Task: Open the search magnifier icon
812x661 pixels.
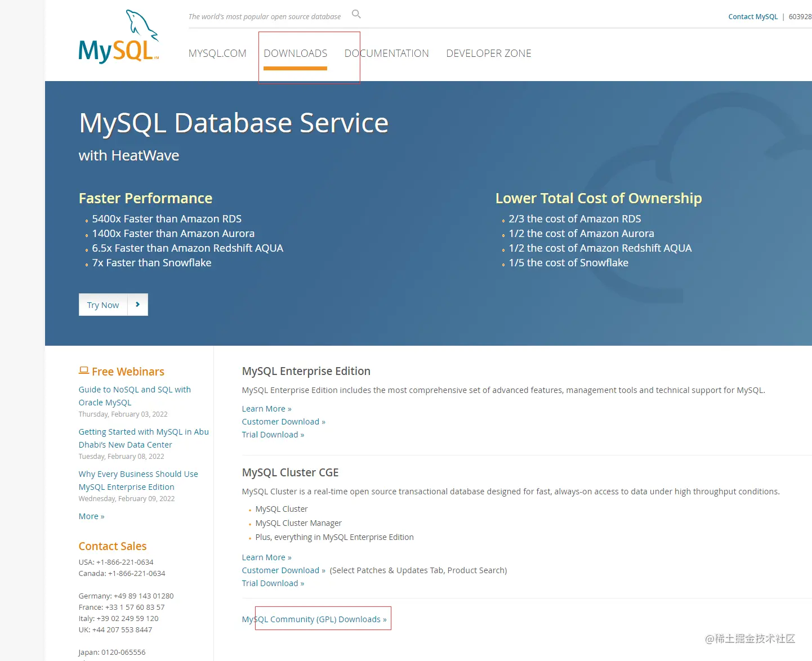Action: pyautogui.click(x=356, y=14)
